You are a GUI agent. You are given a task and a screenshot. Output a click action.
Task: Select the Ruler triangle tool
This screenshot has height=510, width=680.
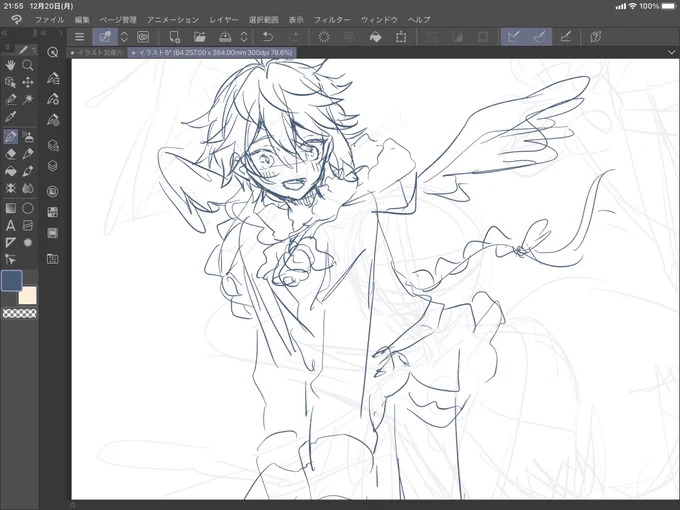(x=10, y=242)
